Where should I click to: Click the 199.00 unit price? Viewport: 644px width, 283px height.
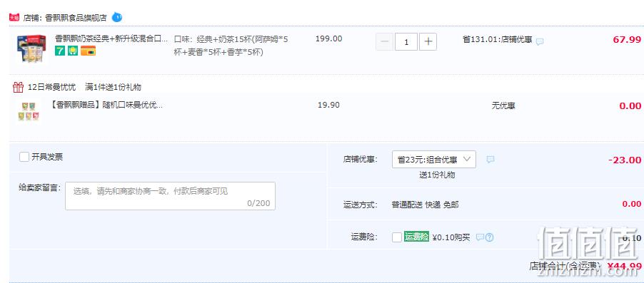328,39
